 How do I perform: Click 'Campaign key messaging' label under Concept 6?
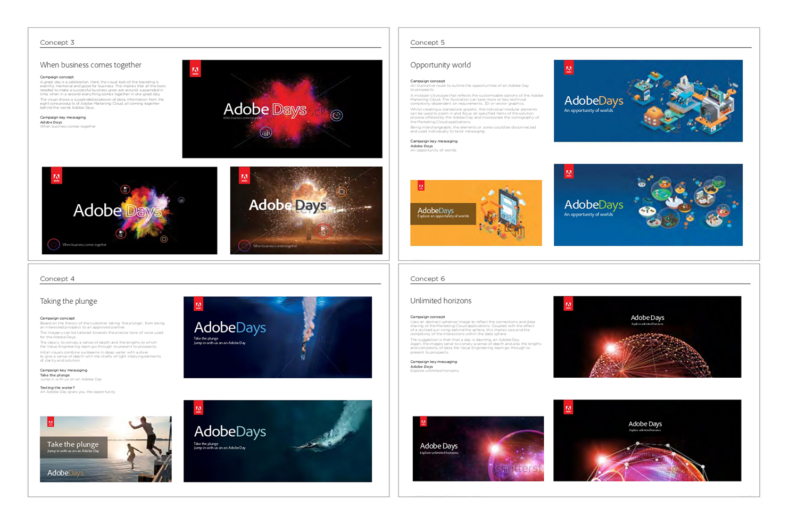pyautogui.click(x=434, y=362)
